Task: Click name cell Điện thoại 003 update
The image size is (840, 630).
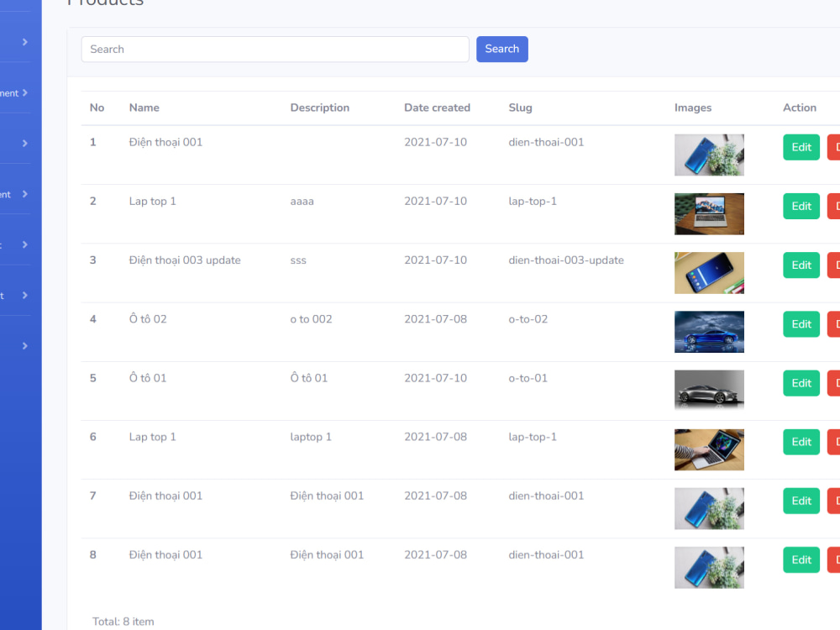Action: pyautogui.click(x=185, y=260)
